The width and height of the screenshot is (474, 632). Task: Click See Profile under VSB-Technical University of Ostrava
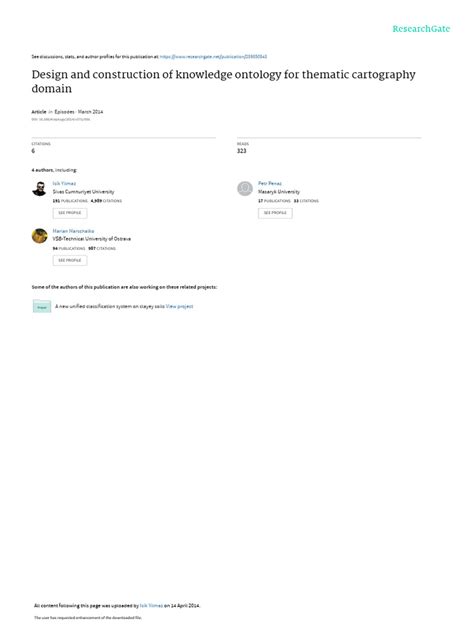(70, 260)
